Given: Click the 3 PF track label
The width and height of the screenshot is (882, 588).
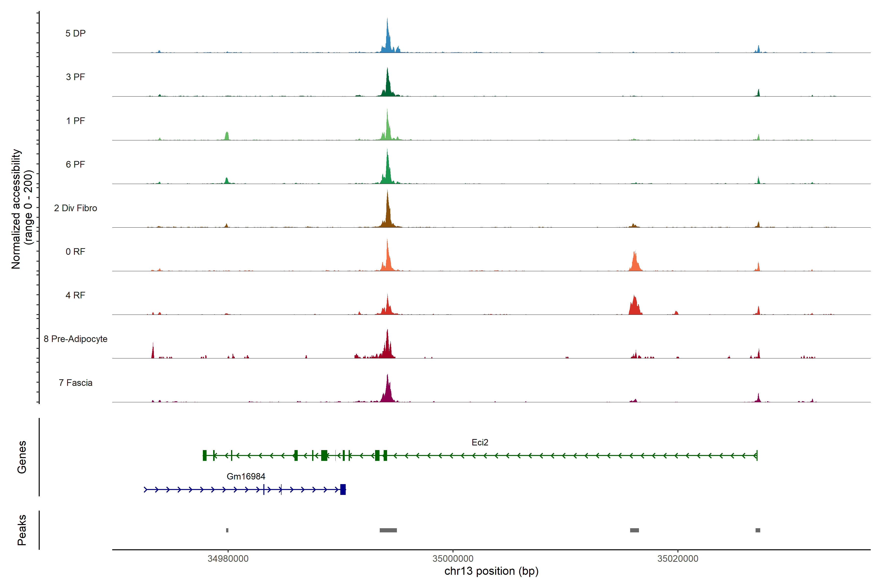Looking at the screenshot, I should tap(75, 77).
